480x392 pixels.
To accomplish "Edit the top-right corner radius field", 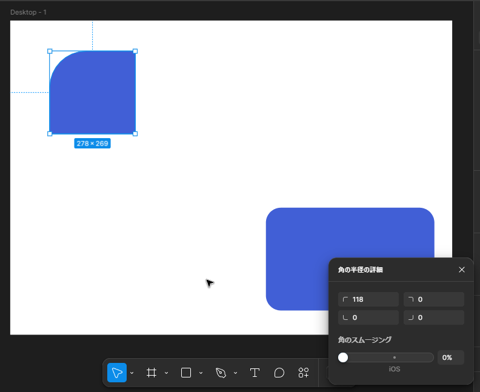I will coord(434,299).
